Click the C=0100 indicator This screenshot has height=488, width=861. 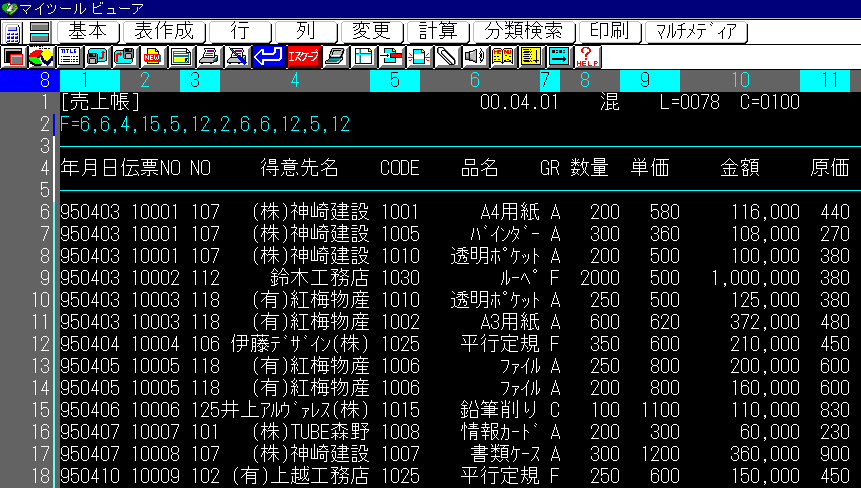(770, 102)
